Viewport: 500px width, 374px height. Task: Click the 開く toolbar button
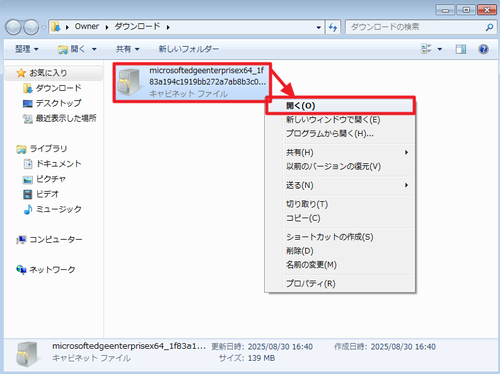72,49
